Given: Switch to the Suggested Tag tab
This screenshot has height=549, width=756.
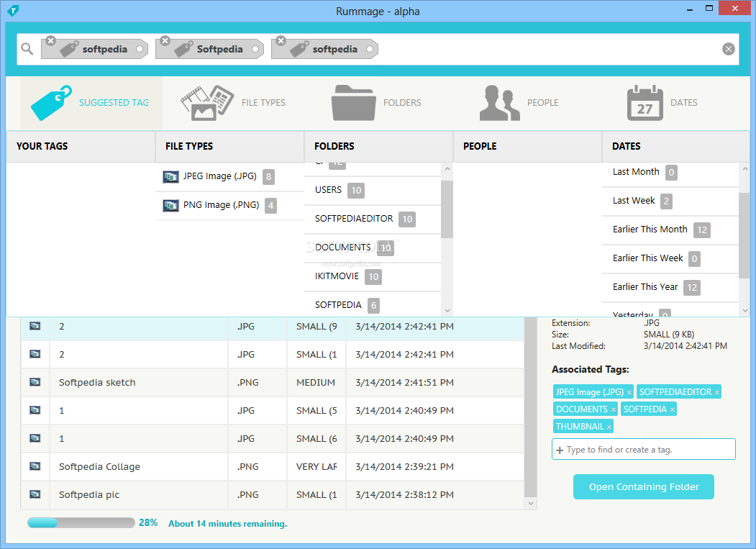Looking at the screenshot, I should tap(91, 103).
